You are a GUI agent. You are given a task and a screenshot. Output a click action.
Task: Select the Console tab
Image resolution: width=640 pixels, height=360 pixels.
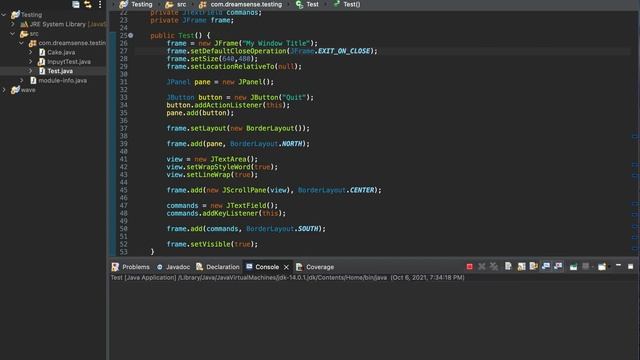coord(262,267)
